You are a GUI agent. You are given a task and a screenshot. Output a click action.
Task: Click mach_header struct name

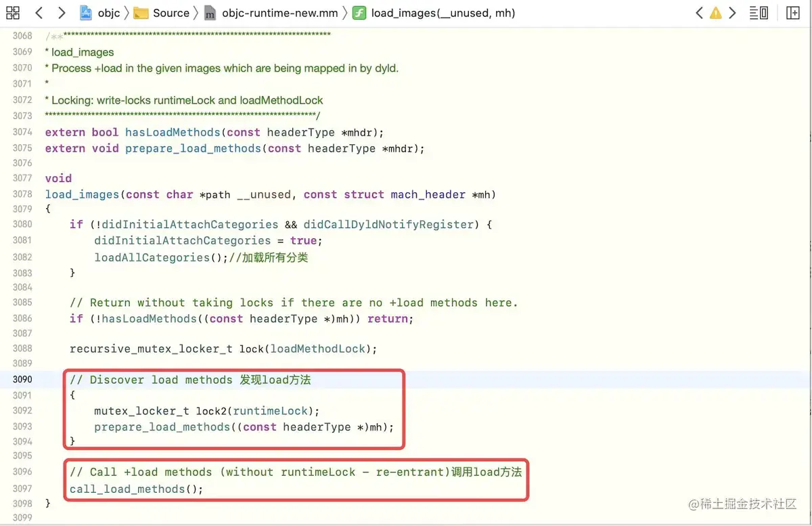click(x=428, y=194)
